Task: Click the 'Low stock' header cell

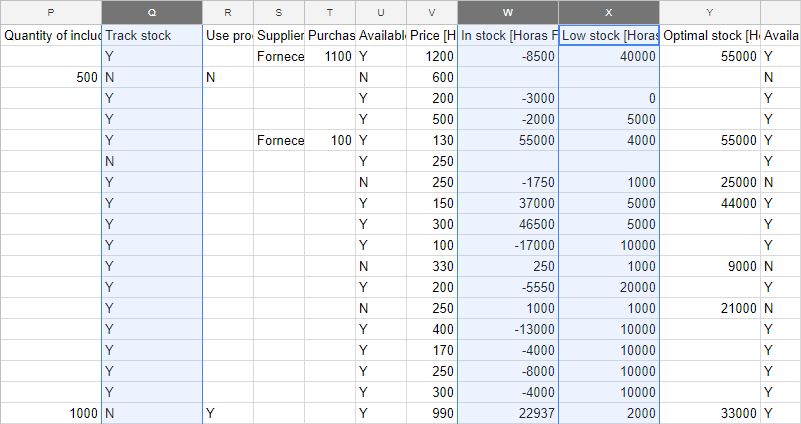Action: 608,36
